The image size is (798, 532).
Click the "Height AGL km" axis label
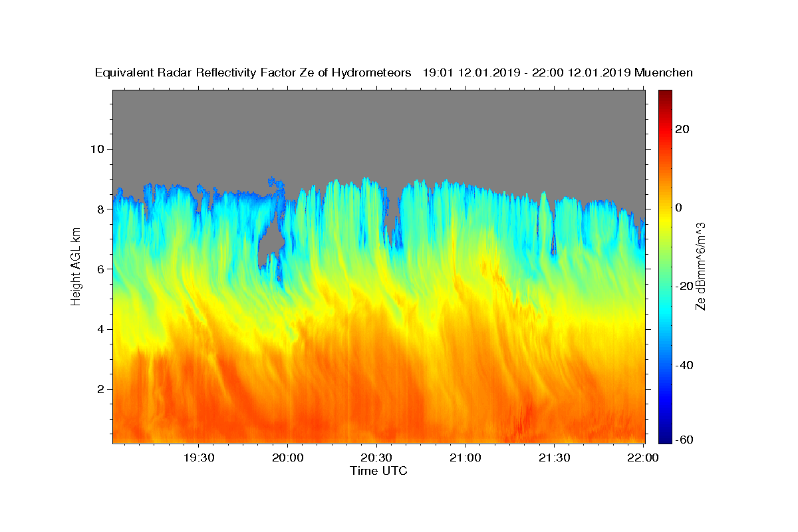[76, 266]
